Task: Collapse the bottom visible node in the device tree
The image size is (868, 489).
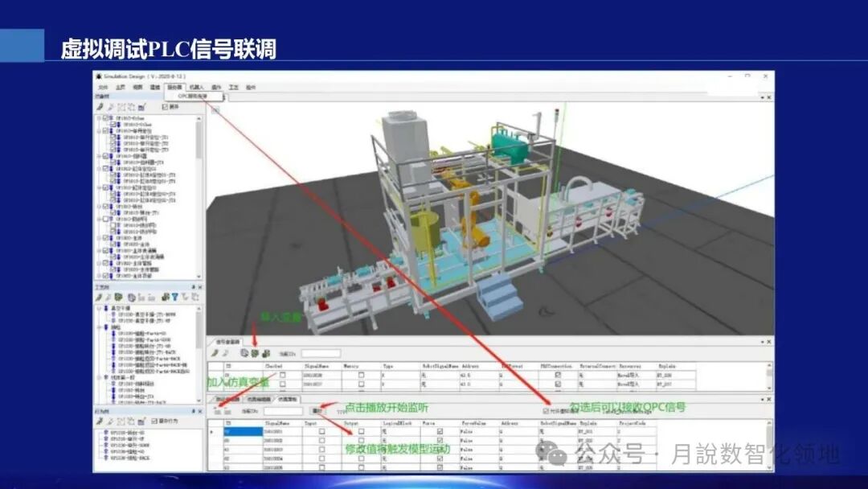Action: pos(99,276)
